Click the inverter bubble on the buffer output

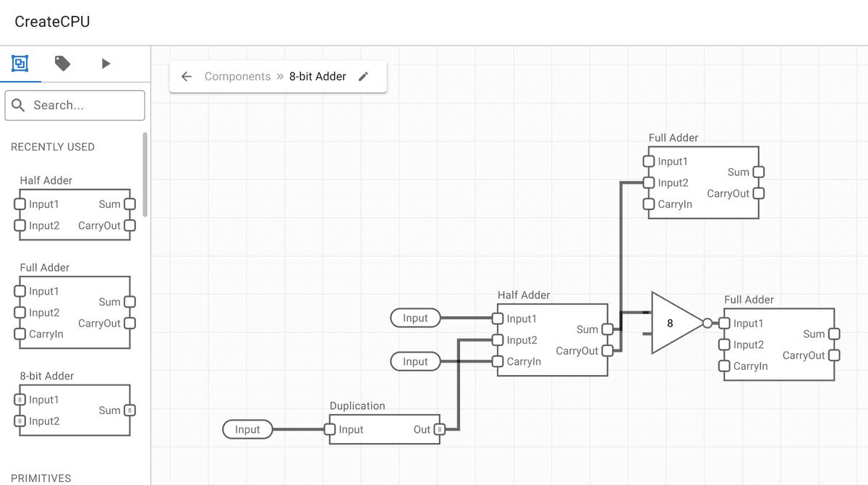tap(707, 324)
